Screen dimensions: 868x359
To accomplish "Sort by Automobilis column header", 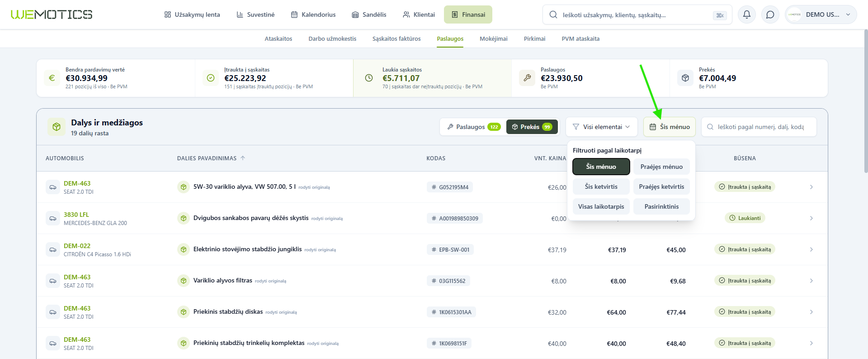I will pos(65,158).
